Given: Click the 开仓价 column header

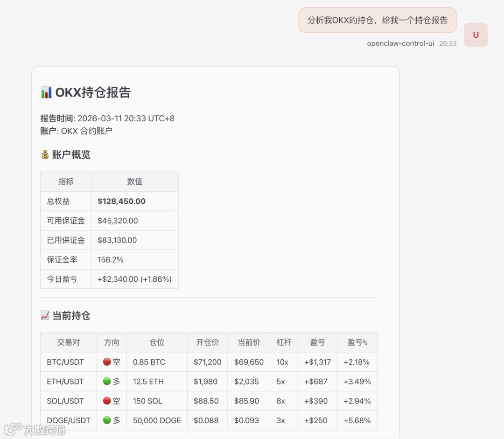Looking at the screenshot, I should [207, 342].
